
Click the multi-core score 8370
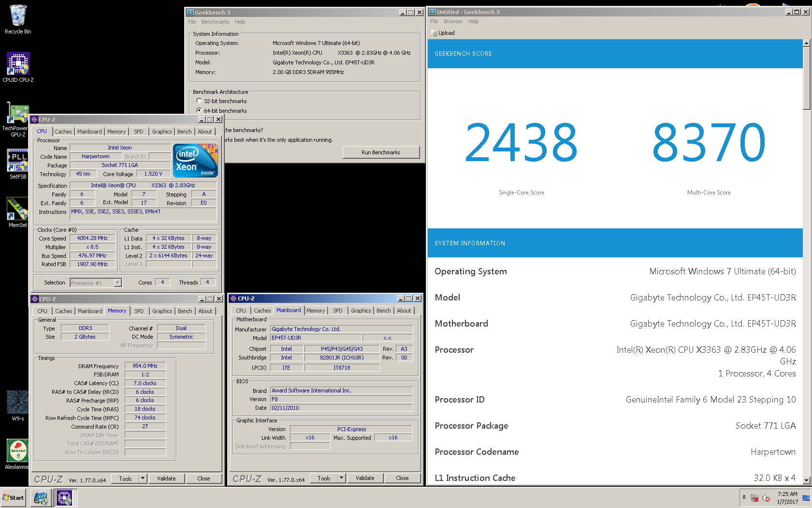[709, 142]
